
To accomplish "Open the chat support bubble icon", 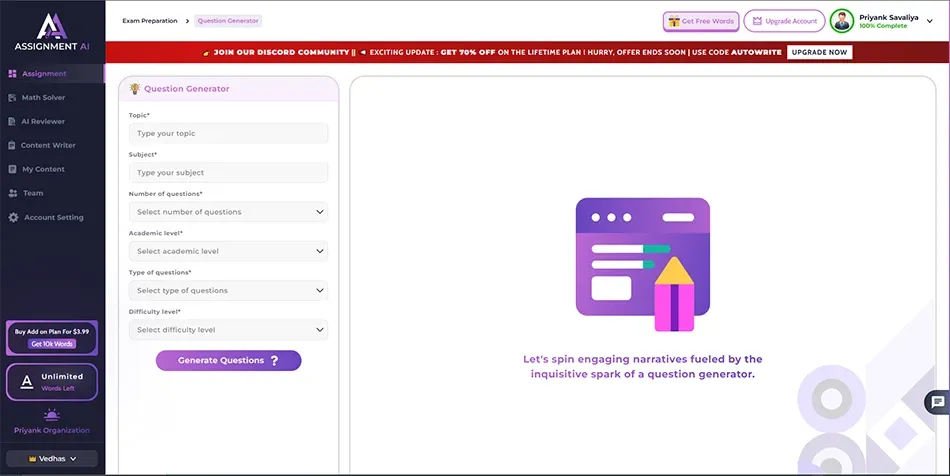I will pyautogui.click(x=937, y=402).
